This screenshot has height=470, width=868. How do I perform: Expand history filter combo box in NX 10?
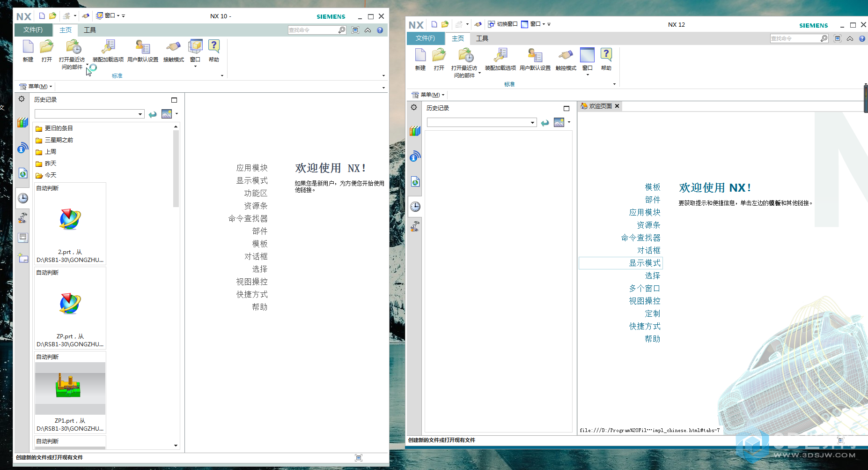point(140,114)
